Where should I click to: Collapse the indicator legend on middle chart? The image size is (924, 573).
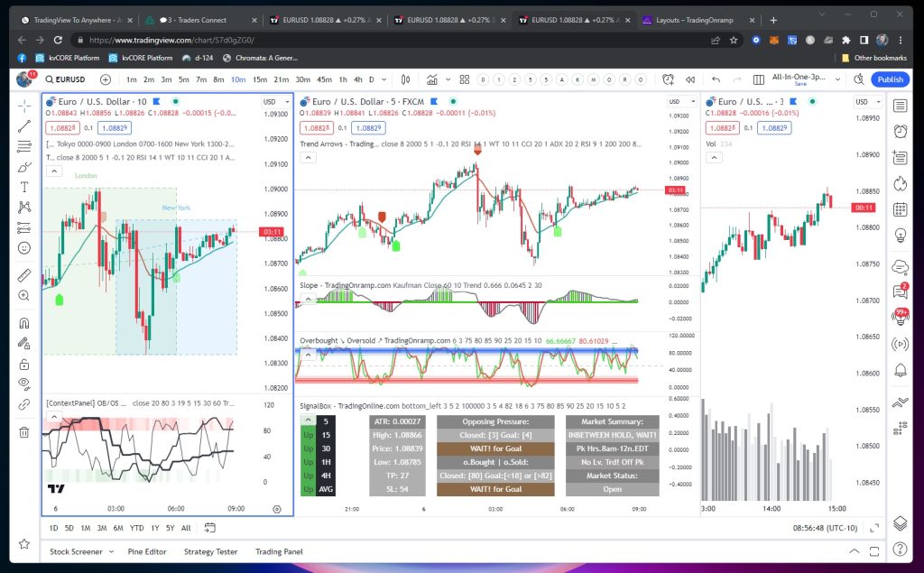pyautogui.click(x=309, y=157)
